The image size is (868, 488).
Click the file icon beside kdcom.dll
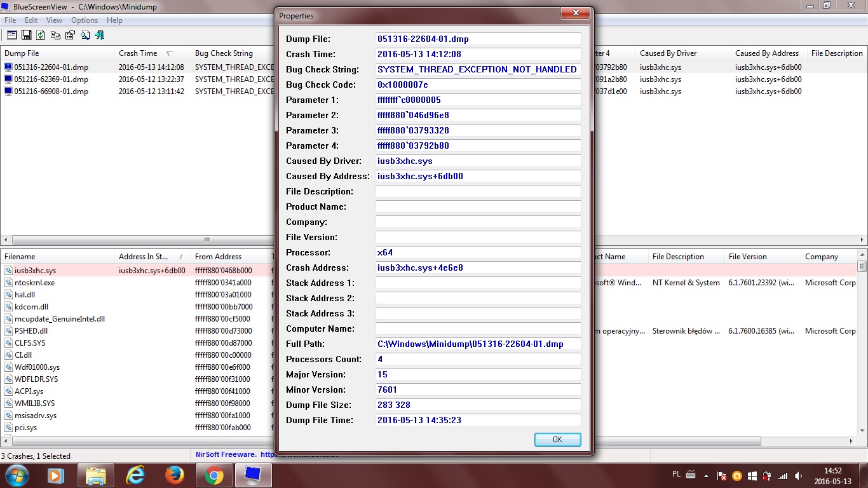coord(8,307)
